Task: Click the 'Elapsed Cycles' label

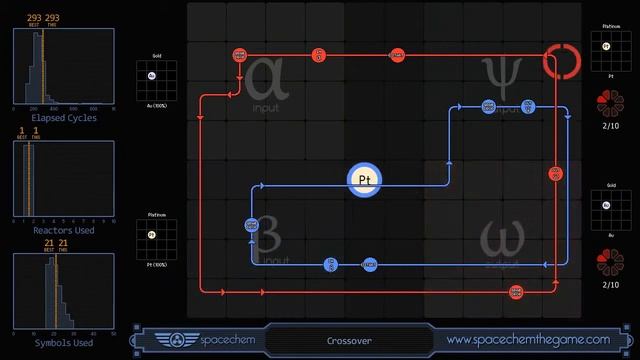Action: (x=64, y=118)
